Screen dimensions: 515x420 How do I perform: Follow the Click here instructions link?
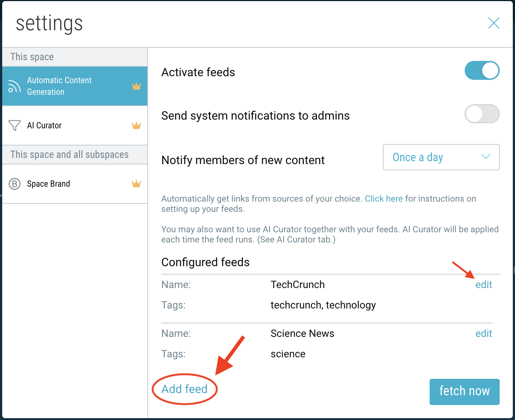point(384,199)
